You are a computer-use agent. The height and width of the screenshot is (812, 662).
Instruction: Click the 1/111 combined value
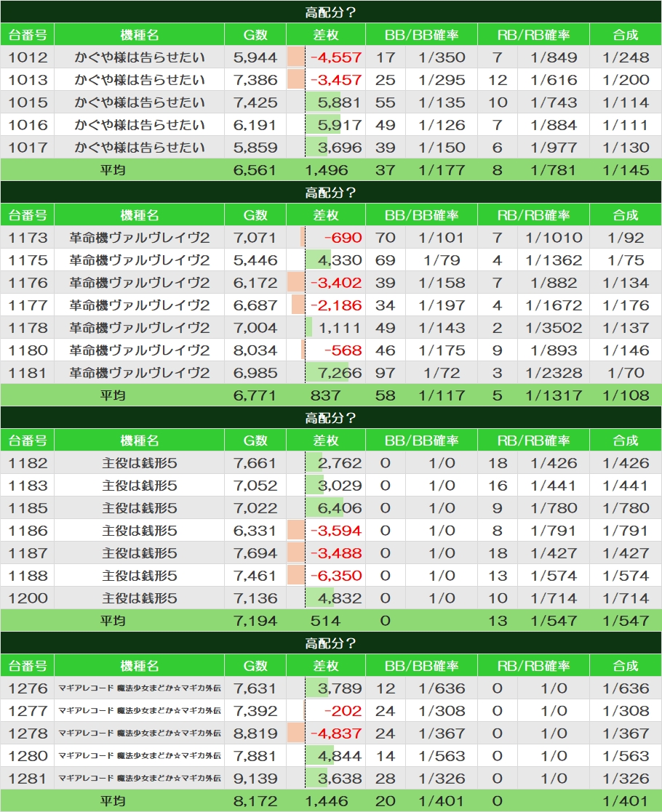pyautogui.click(x=626, y=125)
